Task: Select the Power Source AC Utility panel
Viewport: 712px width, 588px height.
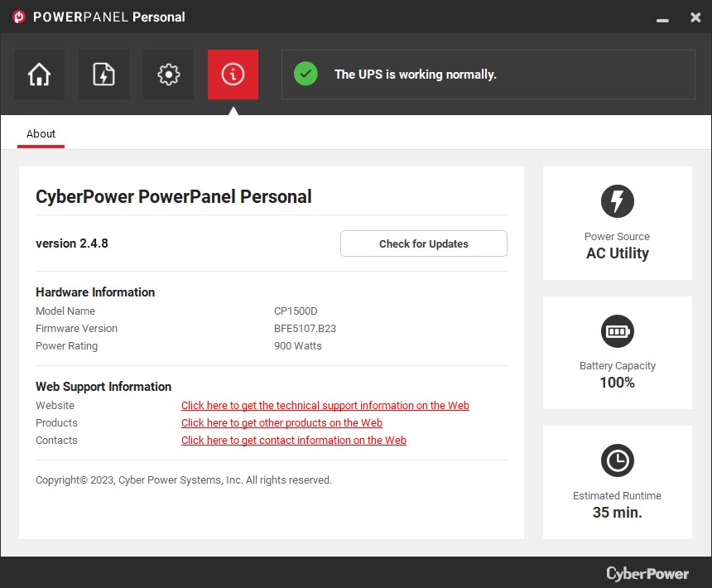Action: click(617, 223)
